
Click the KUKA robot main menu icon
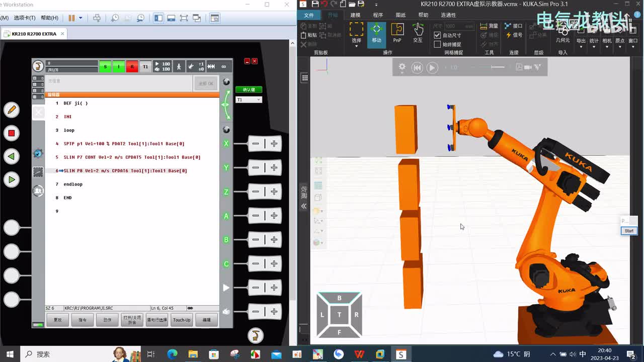(x=38, y=66)
